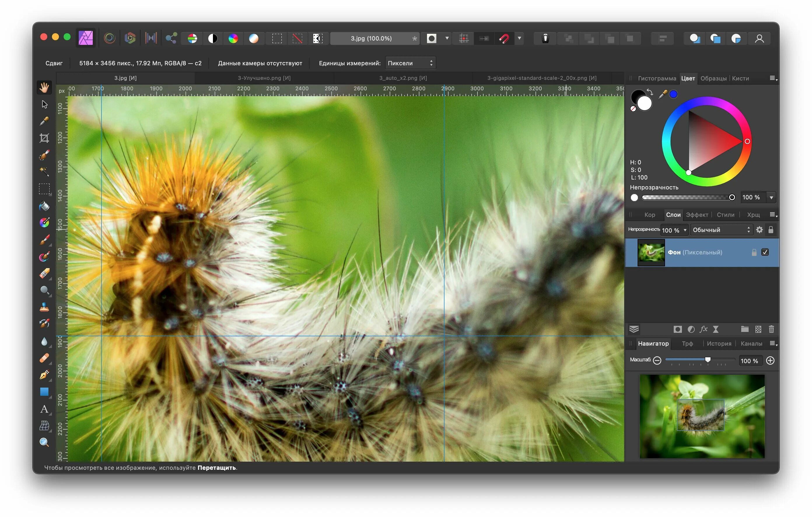
Task: Toggle snapping magnet icon in toolbar
Action: coord(504,38)
